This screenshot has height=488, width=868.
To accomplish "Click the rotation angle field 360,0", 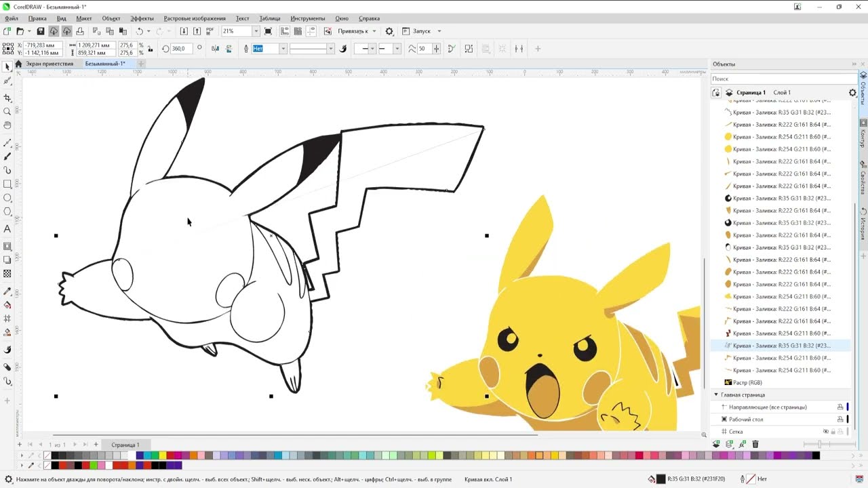I will pos(182,49).
